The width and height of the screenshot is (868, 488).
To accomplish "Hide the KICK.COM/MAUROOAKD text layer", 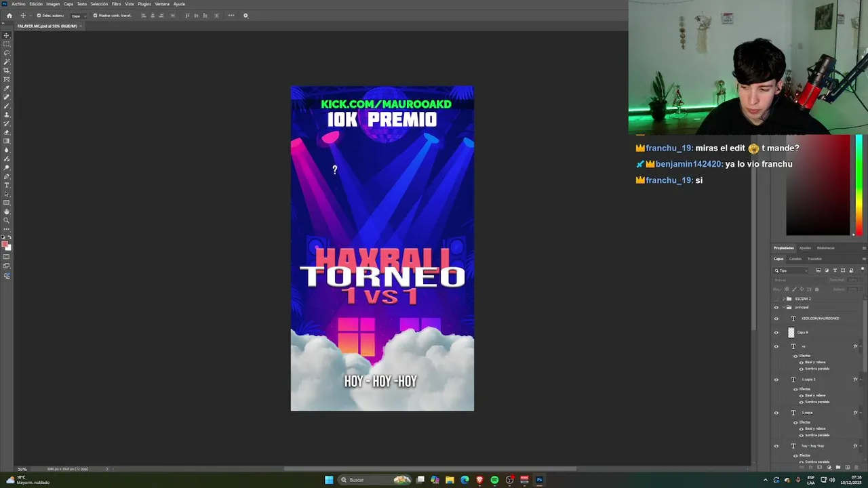I will point(776,319).
